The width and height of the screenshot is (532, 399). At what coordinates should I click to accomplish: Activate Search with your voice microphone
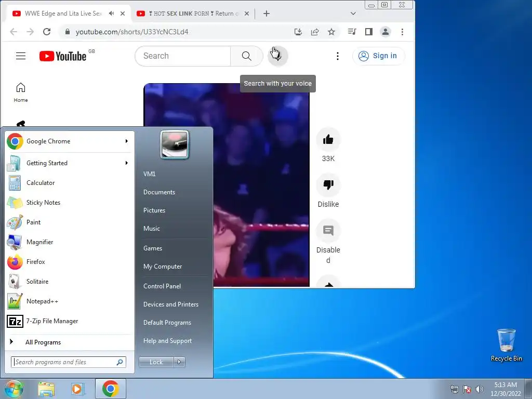click(x=277, y=56)
